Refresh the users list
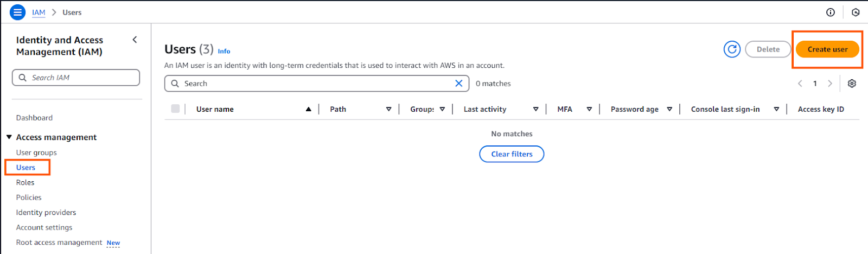 (x=732, y=49)
